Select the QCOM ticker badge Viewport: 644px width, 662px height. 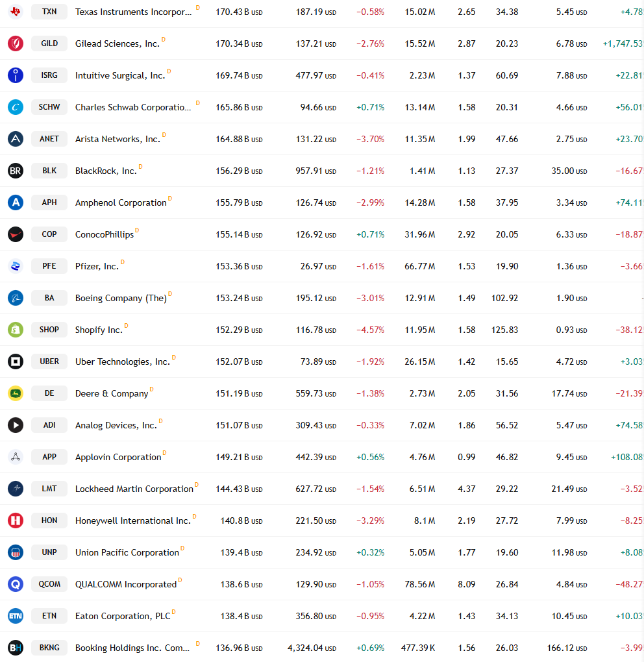tap(49, 584)
